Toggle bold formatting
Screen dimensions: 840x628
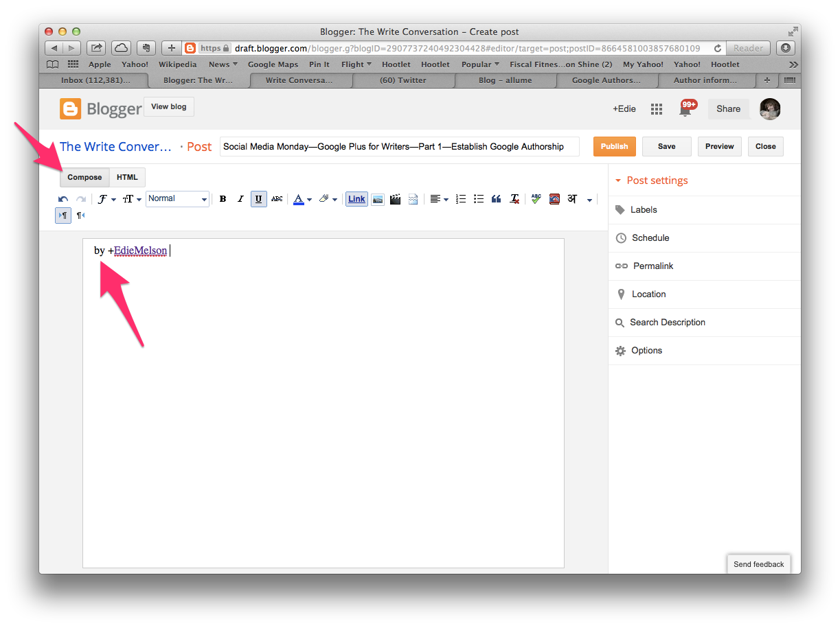pos(223,199)
